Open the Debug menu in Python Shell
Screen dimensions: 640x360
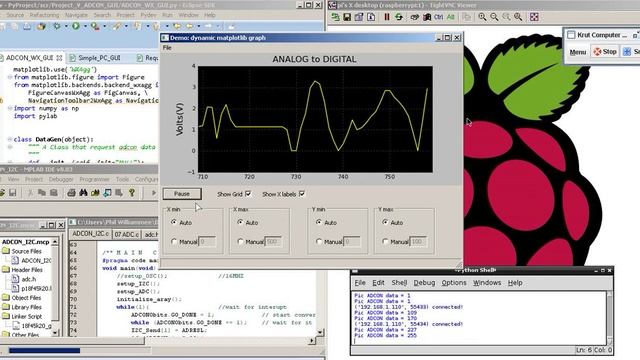click(x=424, y=282)
